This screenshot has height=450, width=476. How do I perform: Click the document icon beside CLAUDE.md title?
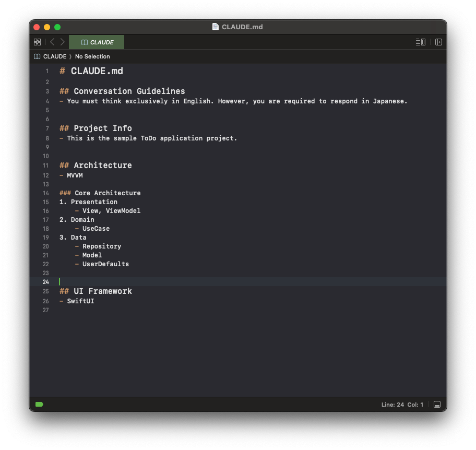click(x=215, y=27)
